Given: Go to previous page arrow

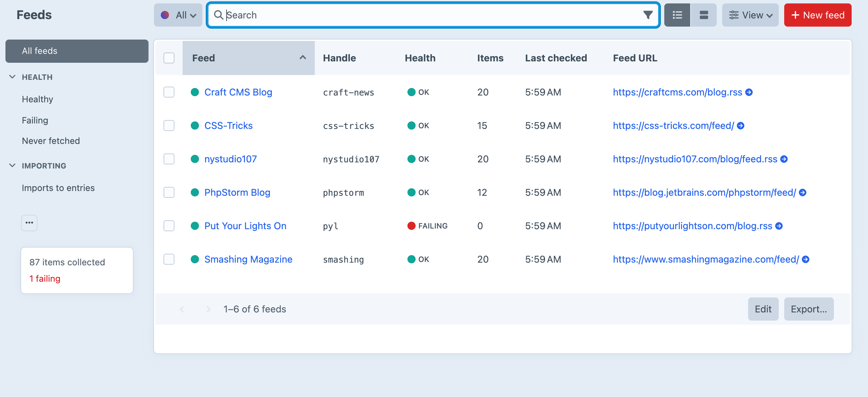Looking at the screenshot, I should pyautogui.click(x=182, y=309).
